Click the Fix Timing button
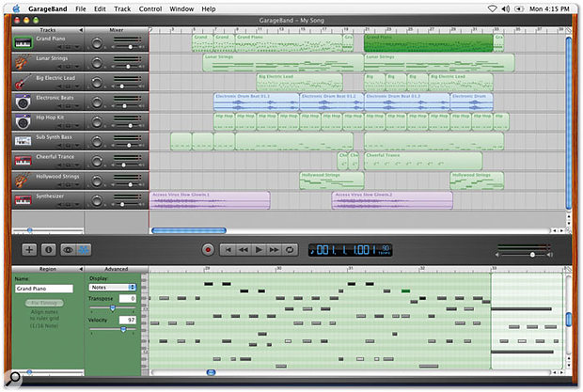Screen dimensions: 583x392 pos(44,303)
